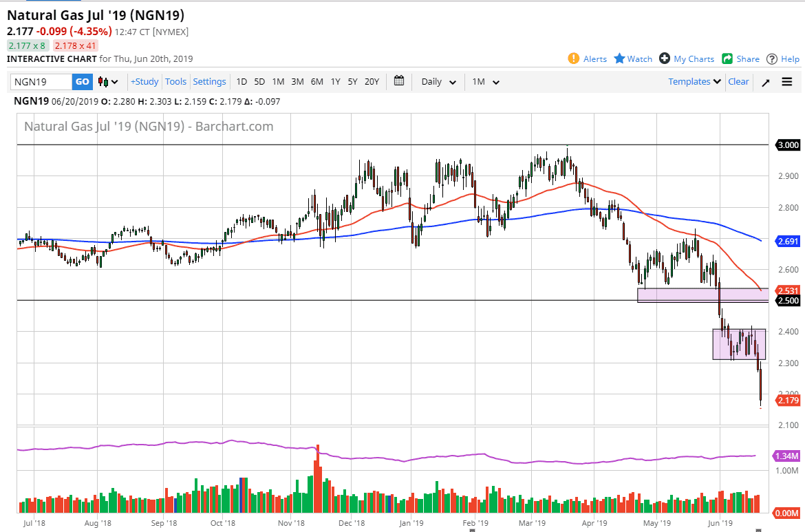Open the Daily frequency dropdown
The height and width of the screenshot is (532, 805).
pos(438,82)
